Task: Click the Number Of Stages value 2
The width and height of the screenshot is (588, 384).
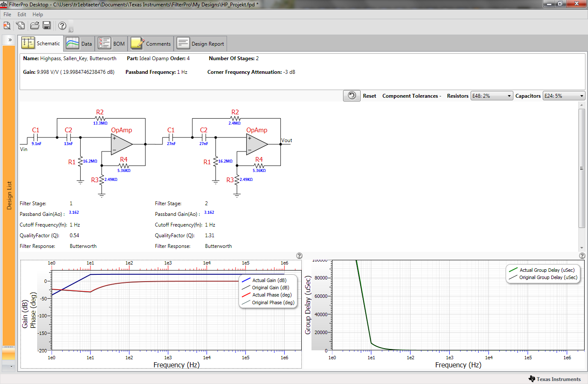Action: click(257, 58)
